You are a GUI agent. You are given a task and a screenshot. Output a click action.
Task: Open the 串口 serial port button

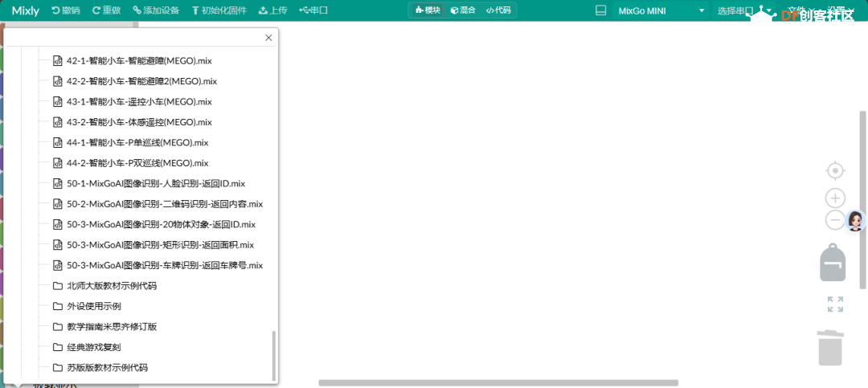coord(313,10)
